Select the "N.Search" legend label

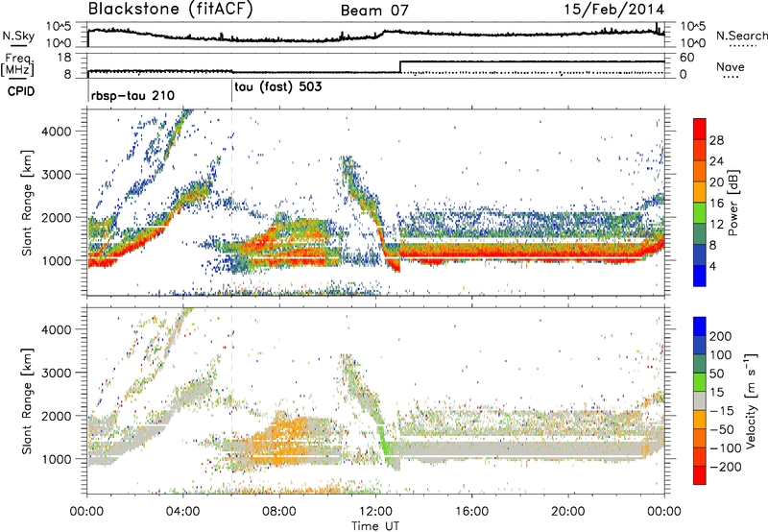pyautogui.click(x=741, y=36)
